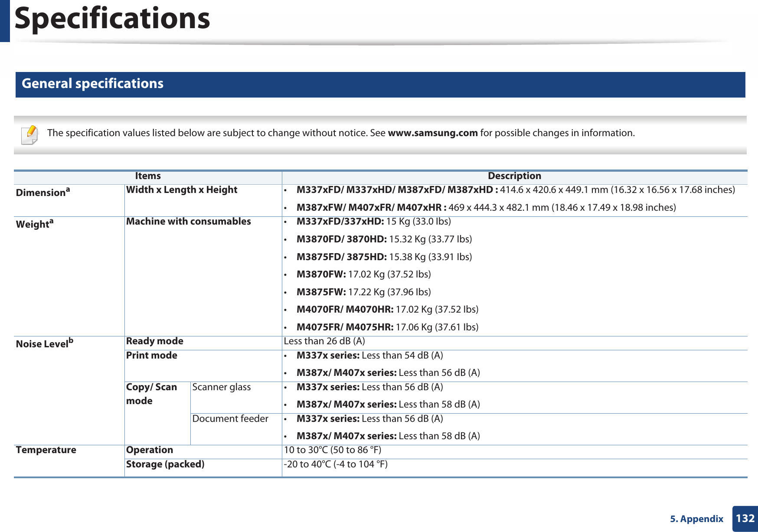Click the 'Document feeder' cell

pos(230,419)
